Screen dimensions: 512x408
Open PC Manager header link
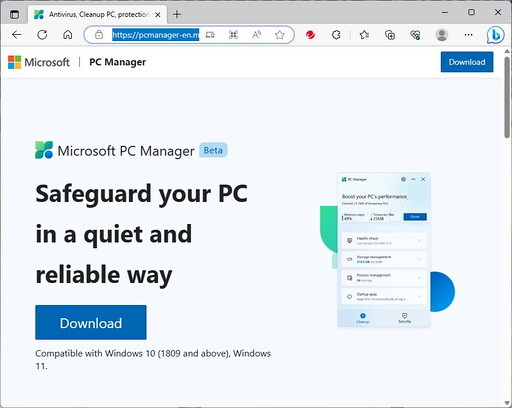point(117,62)
